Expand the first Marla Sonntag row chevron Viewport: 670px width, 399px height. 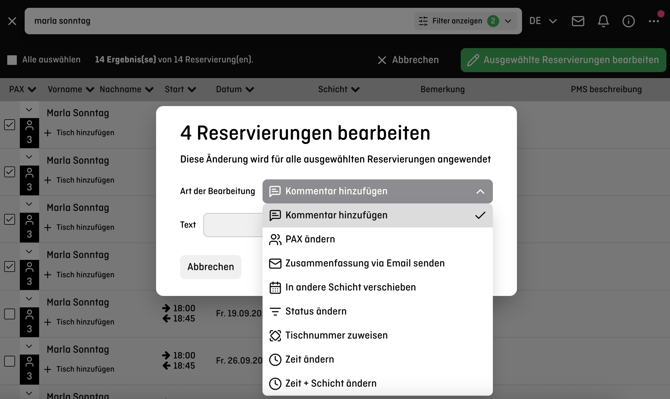pyautogui.click(x=29, y=110)
